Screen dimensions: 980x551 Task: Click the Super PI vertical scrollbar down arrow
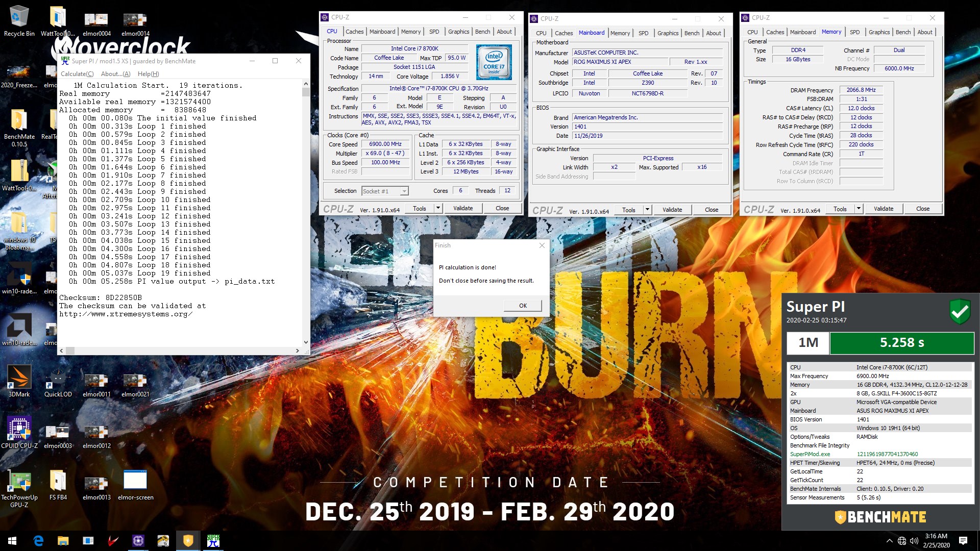(x=306, y=342)
